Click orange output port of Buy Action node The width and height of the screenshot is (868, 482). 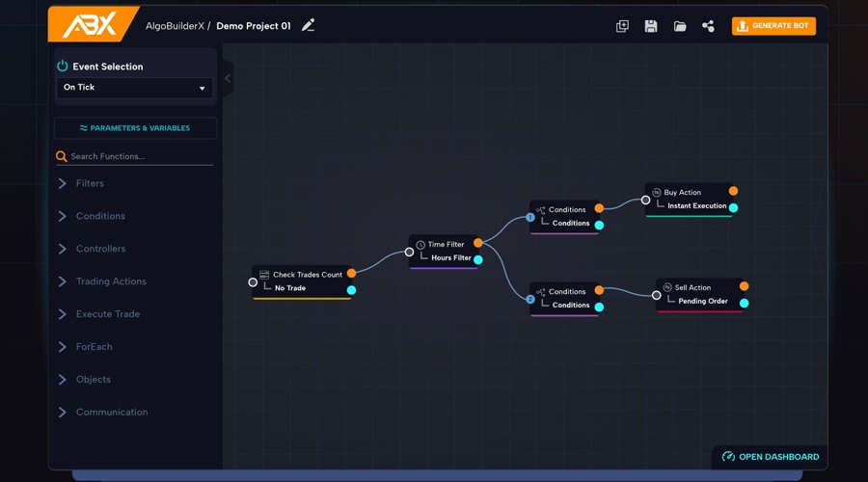point(734,191)
